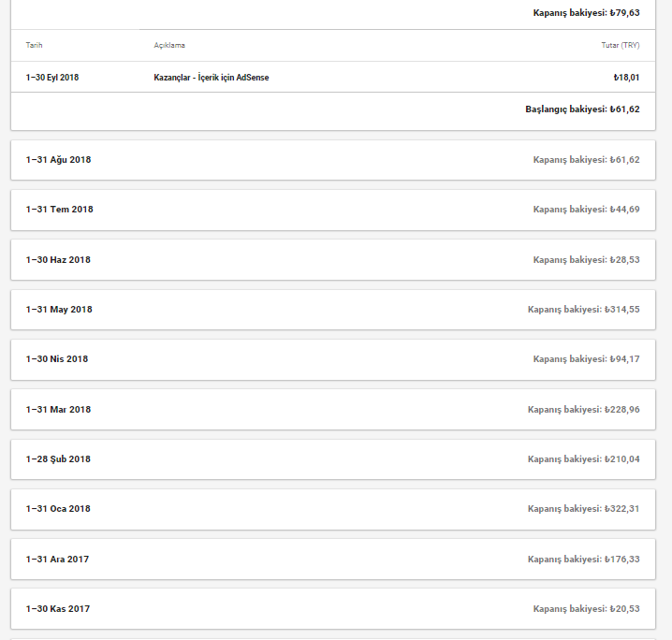Click Kapanış bakiyesi ₺322,31 amount
This screenshot has height=640, width=672.
[584, 509]
